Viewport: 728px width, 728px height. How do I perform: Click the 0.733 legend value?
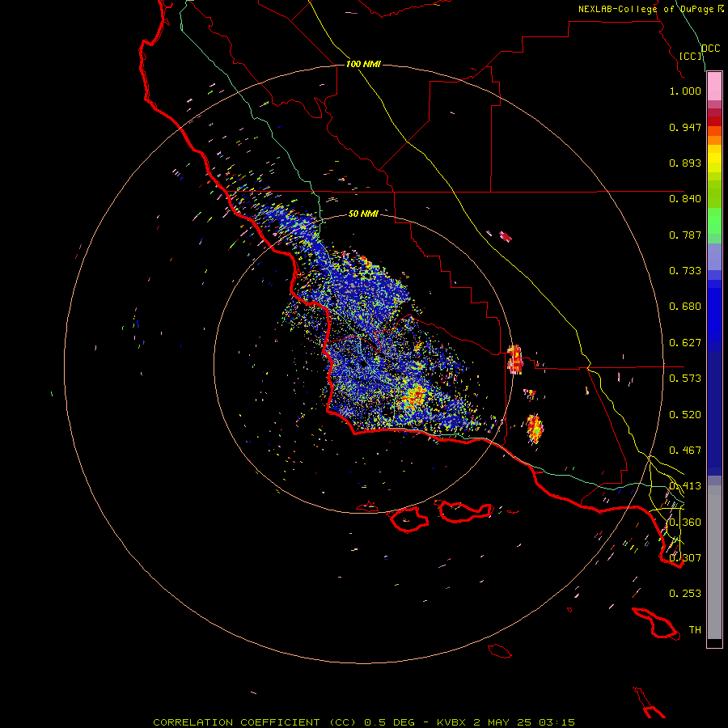pyautogui.click(x=685, y=271)
